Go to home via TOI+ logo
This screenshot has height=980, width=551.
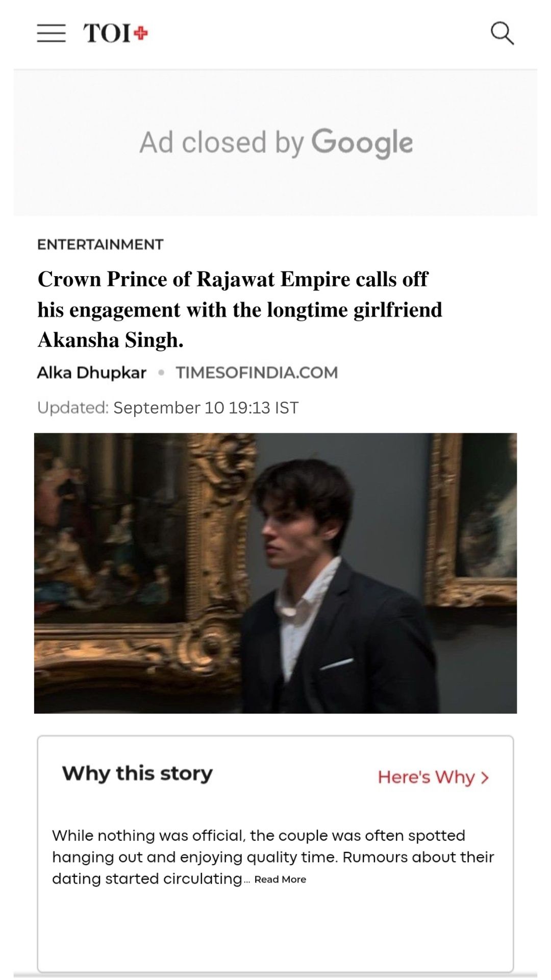click(116, 33)
